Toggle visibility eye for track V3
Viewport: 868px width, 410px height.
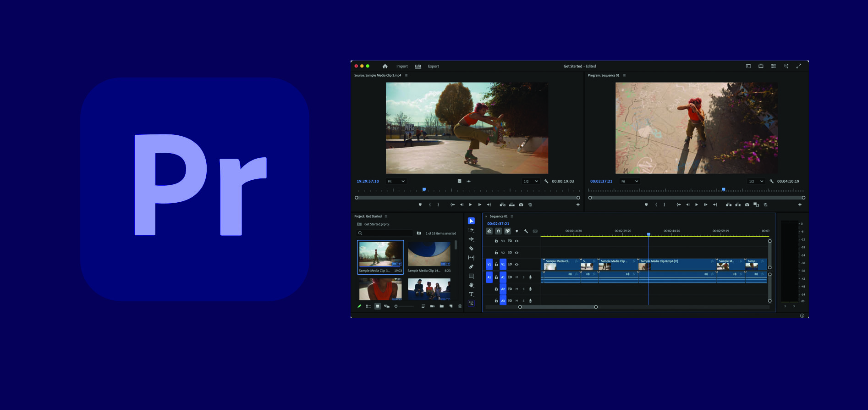point(516,241)
